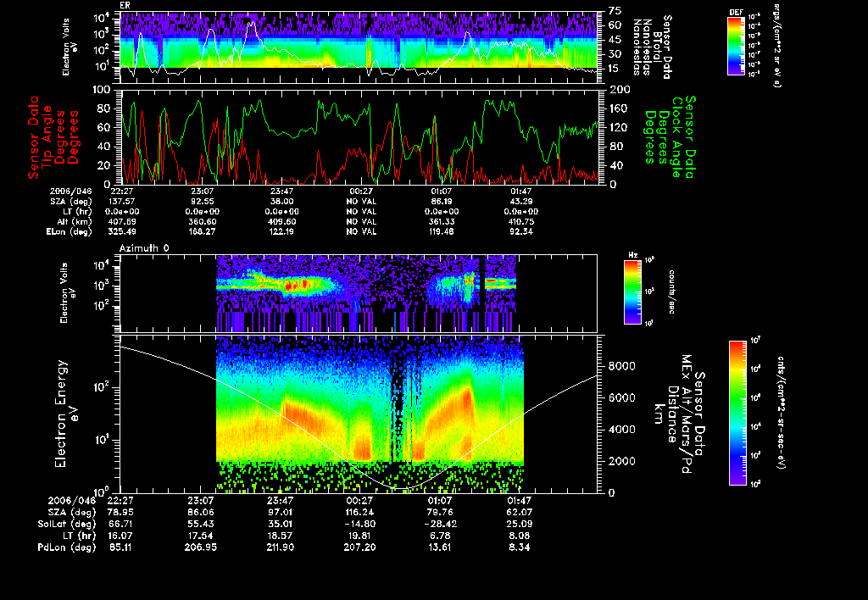Click SZA value 86.19
The width and height of the screenshot is (868, 600).
[441, 202]
